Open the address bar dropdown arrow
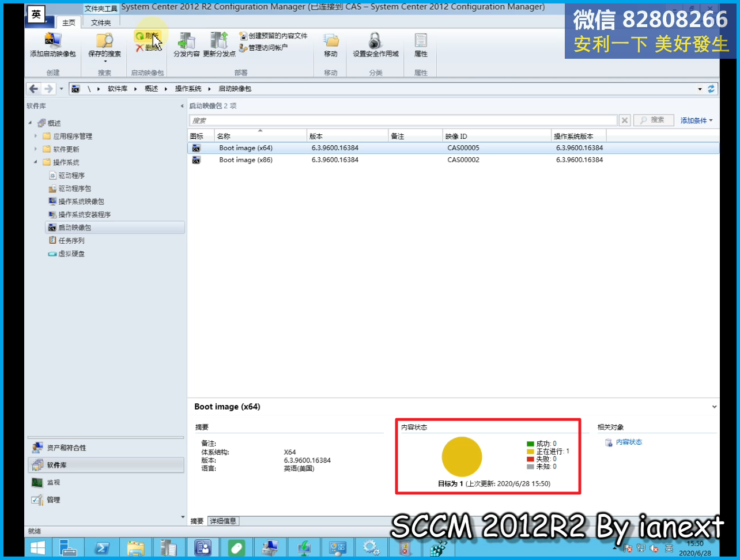Viewport: 740px width, 560px height. (x=700, y=89)
